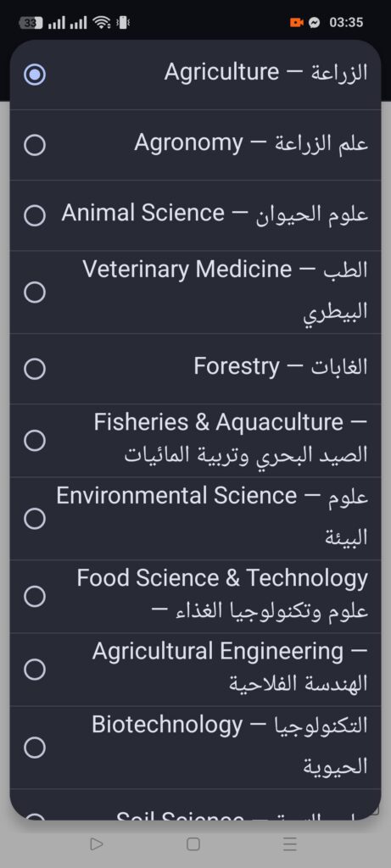Tap the triangle back navigation button
This screenshot has width=391, height=868.
click(x=97, y=843)
